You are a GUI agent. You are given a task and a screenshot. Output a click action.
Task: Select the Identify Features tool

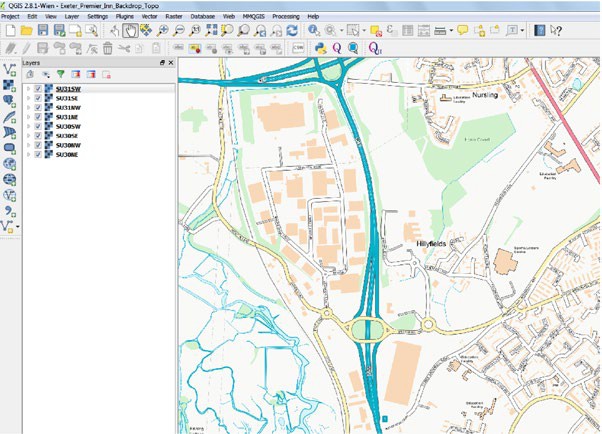[314, 30]
